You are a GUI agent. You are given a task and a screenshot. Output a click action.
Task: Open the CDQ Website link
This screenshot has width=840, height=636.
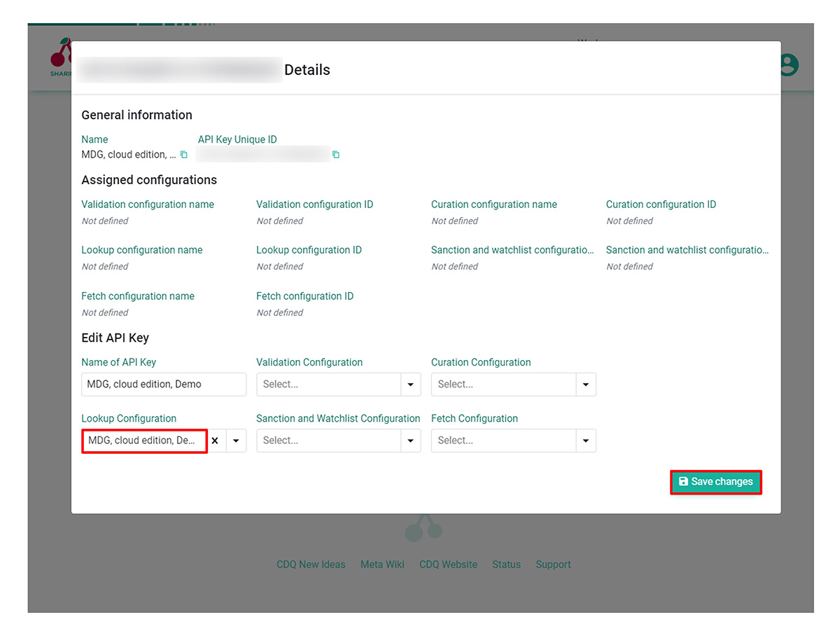(448, 565)
